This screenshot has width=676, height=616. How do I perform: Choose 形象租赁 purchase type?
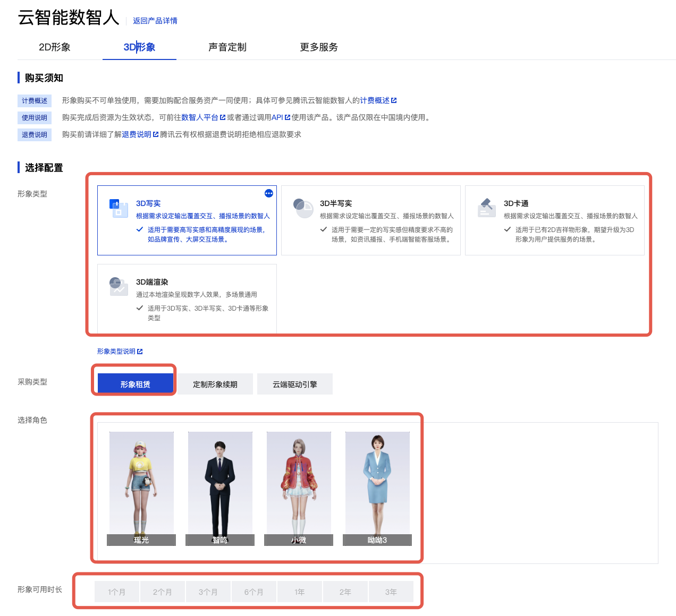coord(136,384)
